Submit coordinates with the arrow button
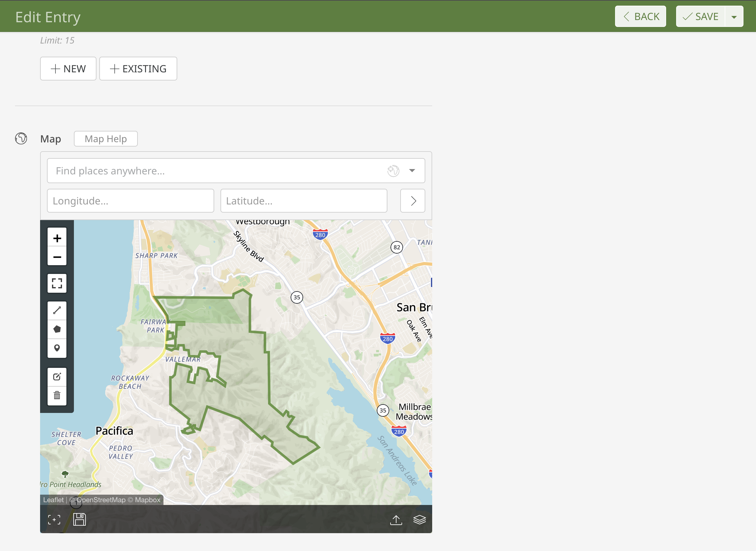The height and width of the screenshot is (551, 756). (x=413, y=201)
